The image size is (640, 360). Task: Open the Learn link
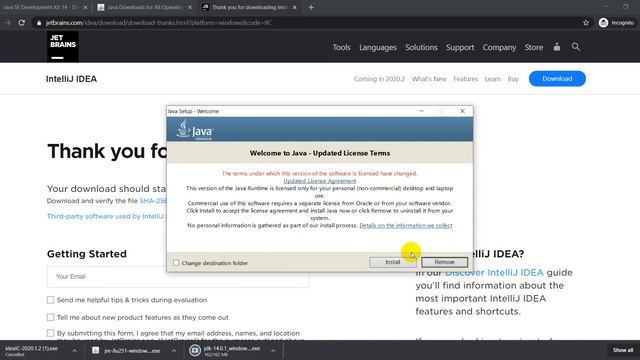493,79
